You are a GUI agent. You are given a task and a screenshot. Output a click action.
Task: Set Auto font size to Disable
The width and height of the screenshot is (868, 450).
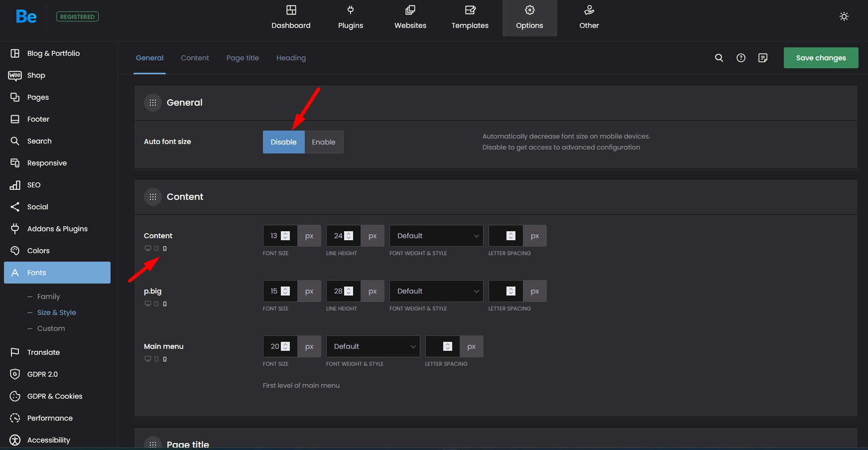coord(283,142)
